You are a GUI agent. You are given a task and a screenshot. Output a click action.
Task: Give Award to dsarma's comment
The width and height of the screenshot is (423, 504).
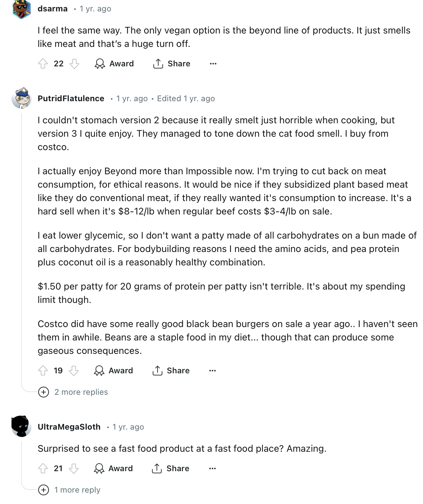[114, 64]
